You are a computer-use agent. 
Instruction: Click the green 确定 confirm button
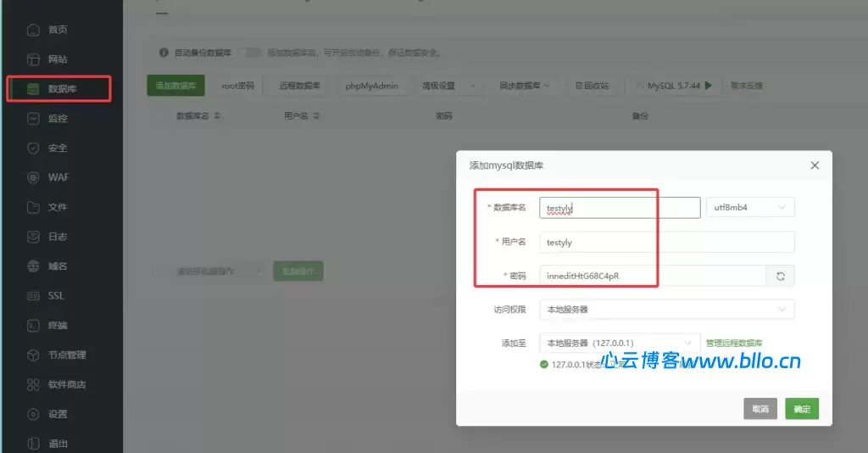(x=801, y=409)
